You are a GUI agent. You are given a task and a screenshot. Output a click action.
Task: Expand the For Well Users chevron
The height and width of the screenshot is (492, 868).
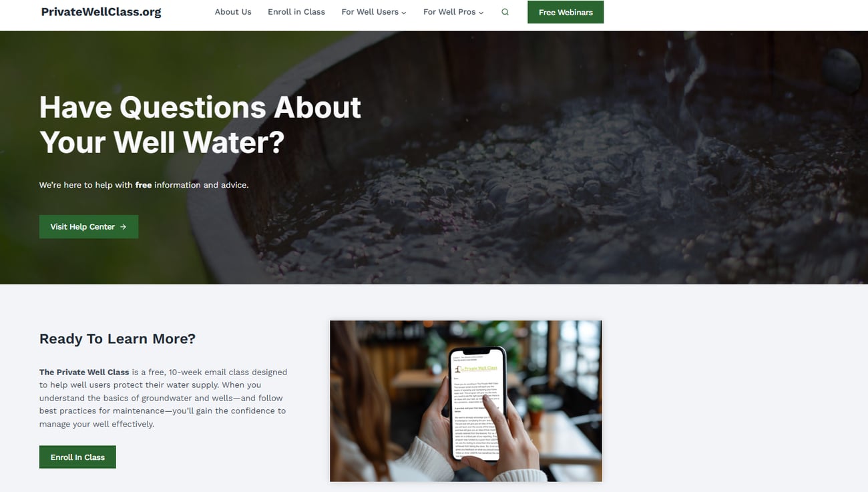(x=404, y=13)
